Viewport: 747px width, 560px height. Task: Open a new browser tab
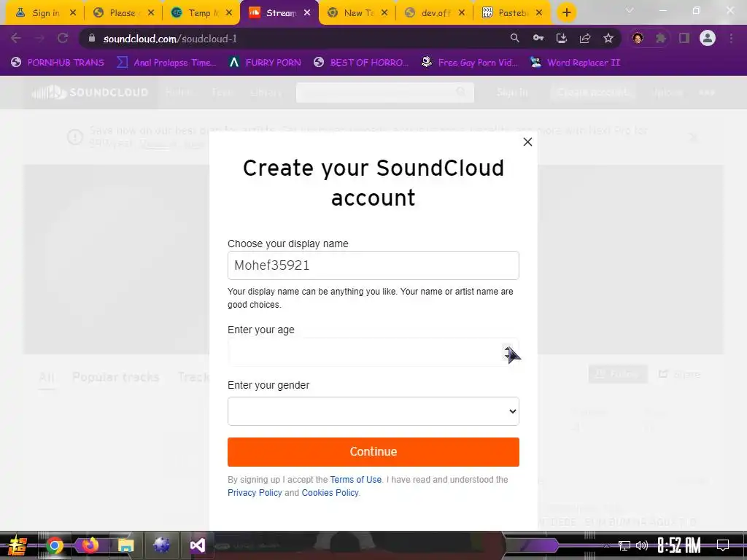pos(566,13)
